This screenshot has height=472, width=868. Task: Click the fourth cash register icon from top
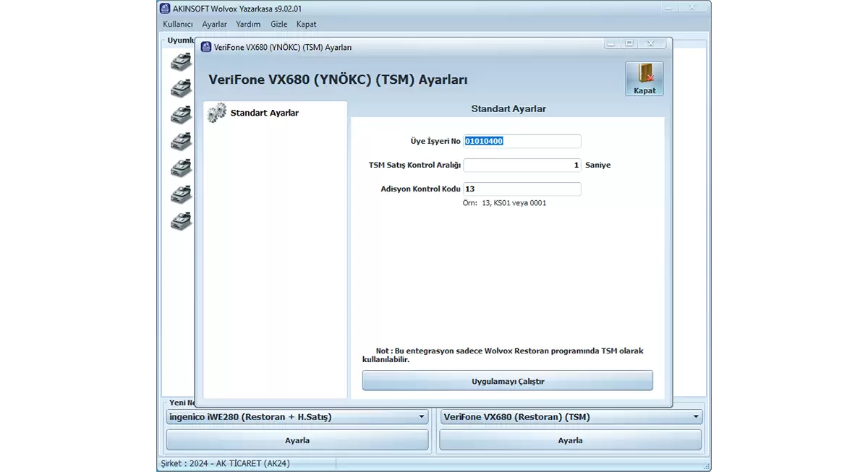(x=181, y=142)
